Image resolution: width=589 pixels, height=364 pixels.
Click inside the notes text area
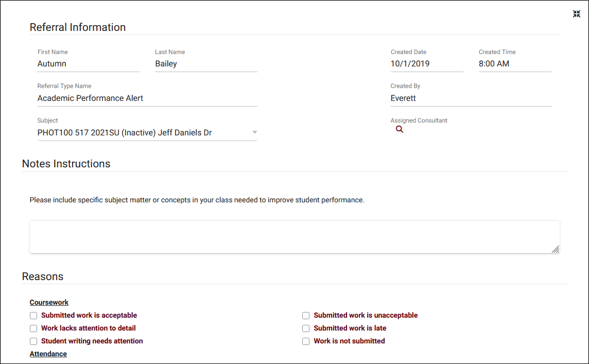pos(293,237)
